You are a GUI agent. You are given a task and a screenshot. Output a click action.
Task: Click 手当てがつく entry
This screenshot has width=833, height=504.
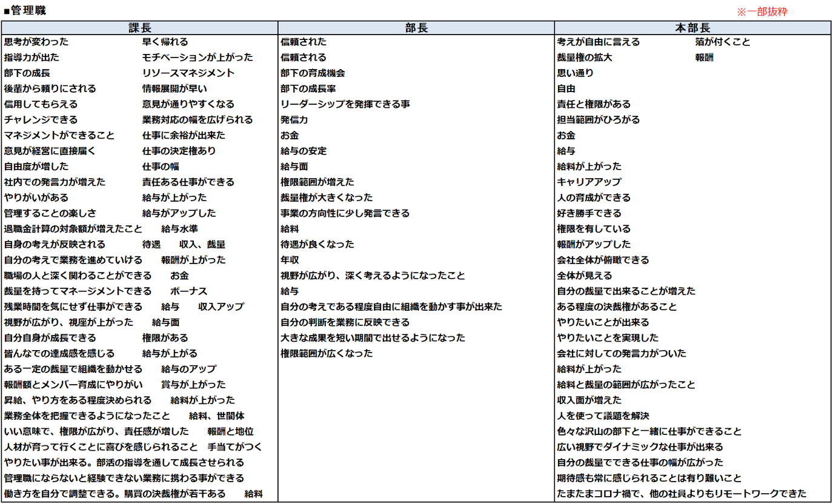pyautogui.click(x=235, y=447)
